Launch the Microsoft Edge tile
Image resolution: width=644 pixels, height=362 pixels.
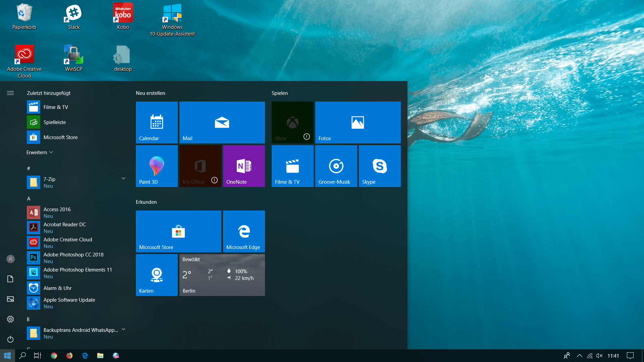[244, 231]
